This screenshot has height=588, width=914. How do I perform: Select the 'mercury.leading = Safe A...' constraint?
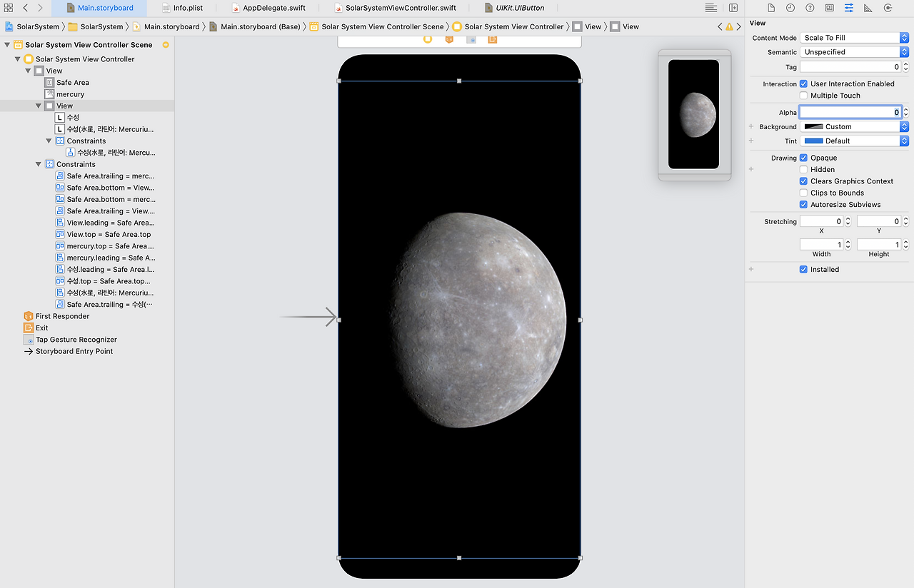(105, 258)
